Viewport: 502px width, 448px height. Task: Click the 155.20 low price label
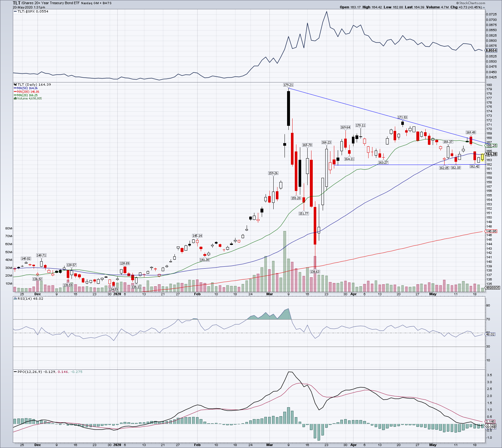[296, 198]
